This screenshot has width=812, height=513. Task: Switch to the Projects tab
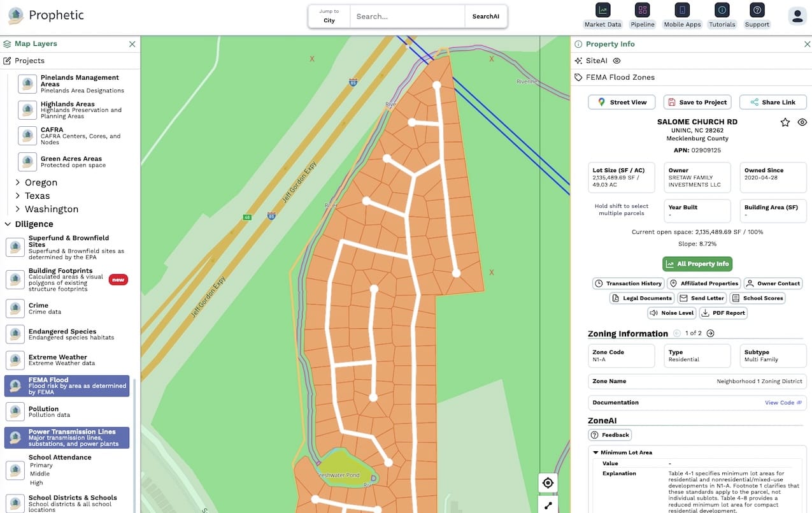tap(26, 59)
